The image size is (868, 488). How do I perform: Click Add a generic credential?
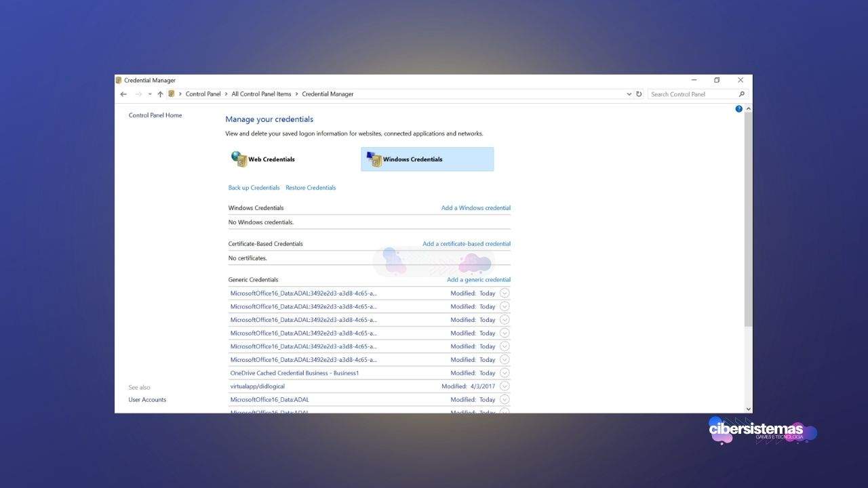click(479, 280)
